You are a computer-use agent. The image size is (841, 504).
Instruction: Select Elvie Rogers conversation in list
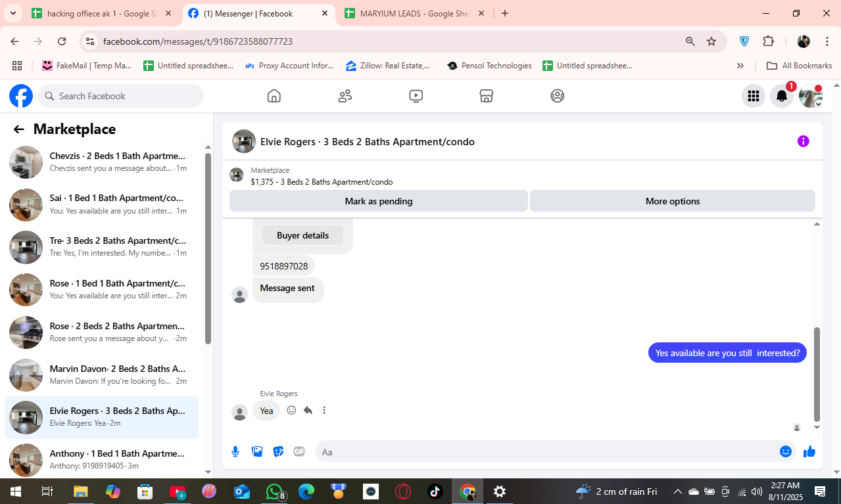[102, 417]
